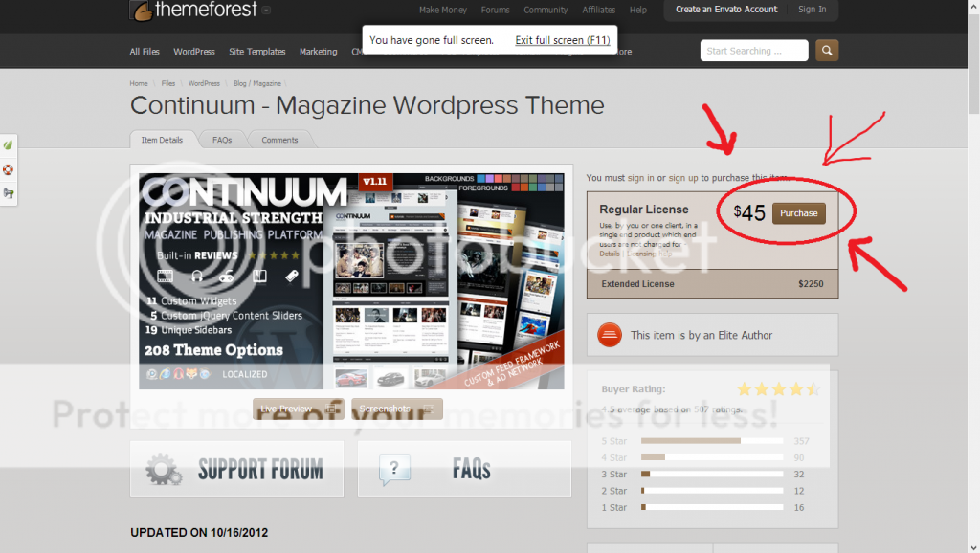Select Site Templates menu

tap(256, 52)
